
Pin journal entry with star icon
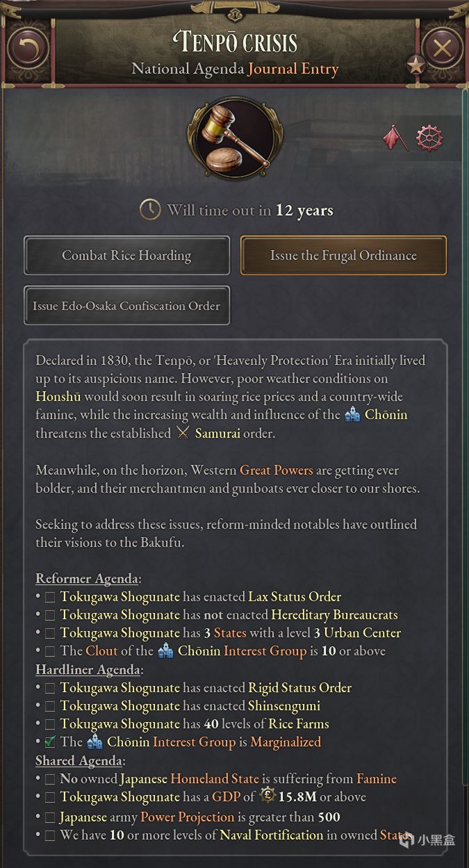tap(415, 66)
